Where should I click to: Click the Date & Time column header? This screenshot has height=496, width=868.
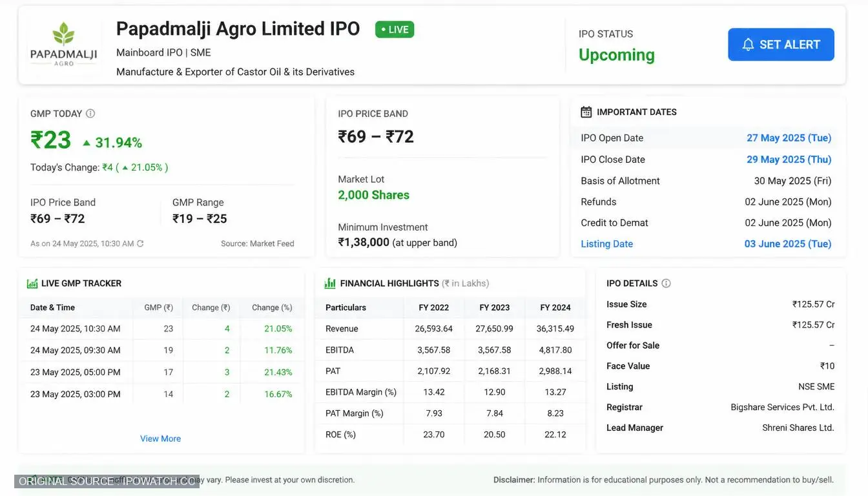coord(52,307)
